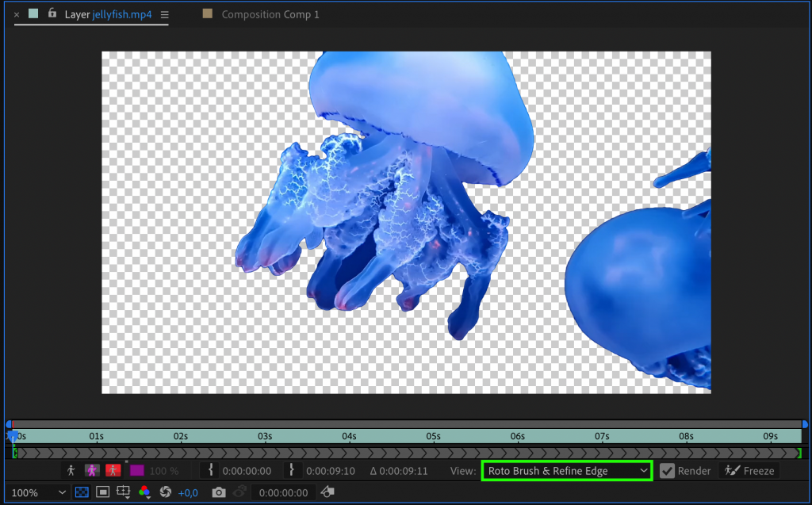
Task: Open Channel and Color Management settings icon
Action: [x=143, y=492]
